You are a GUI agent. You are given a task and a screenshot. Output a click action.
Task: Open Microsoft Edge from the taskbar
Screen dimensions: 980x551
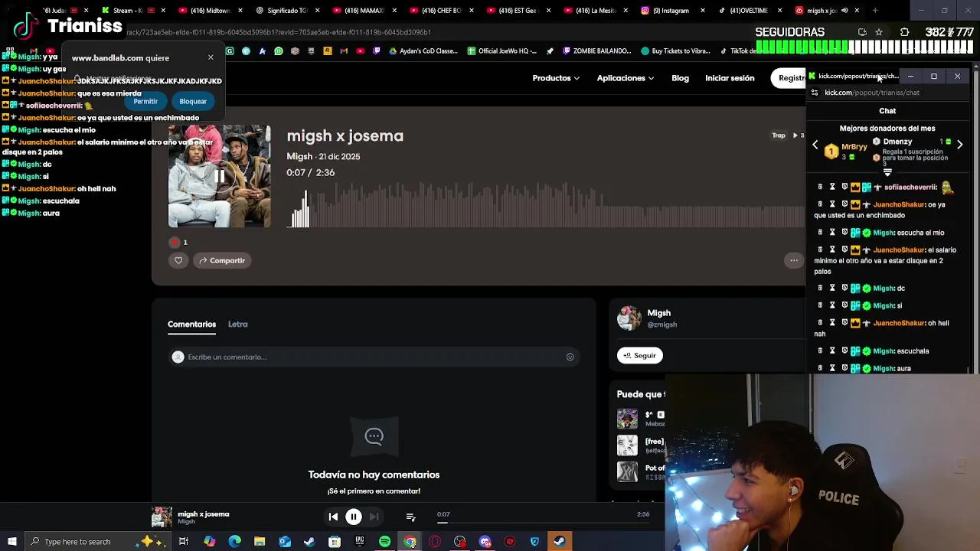click(x=234, y=542)
